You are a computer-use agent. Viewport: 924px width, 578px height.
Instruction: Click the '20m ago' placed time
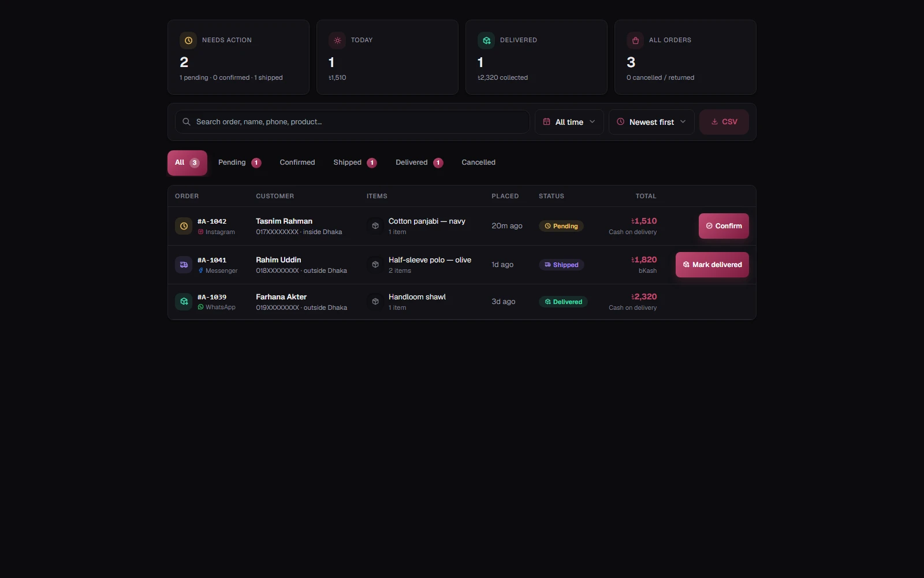[507, 226]
